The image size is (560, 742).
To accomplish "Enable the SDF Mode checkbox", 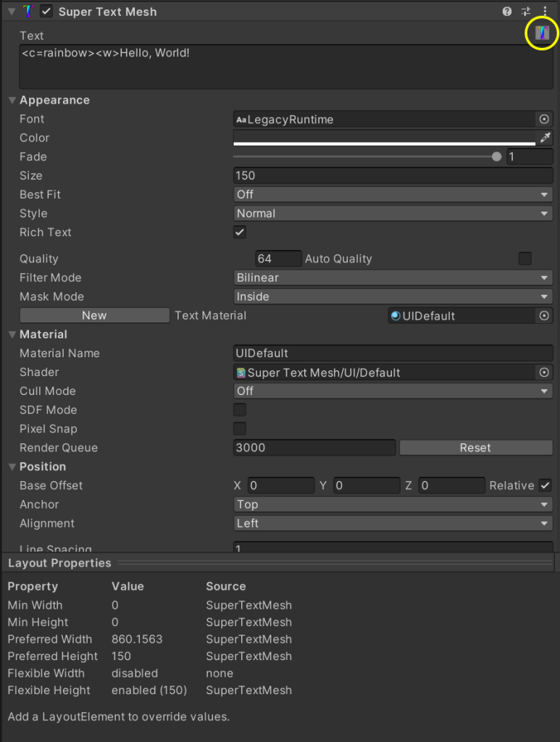I will coord(240,410).
